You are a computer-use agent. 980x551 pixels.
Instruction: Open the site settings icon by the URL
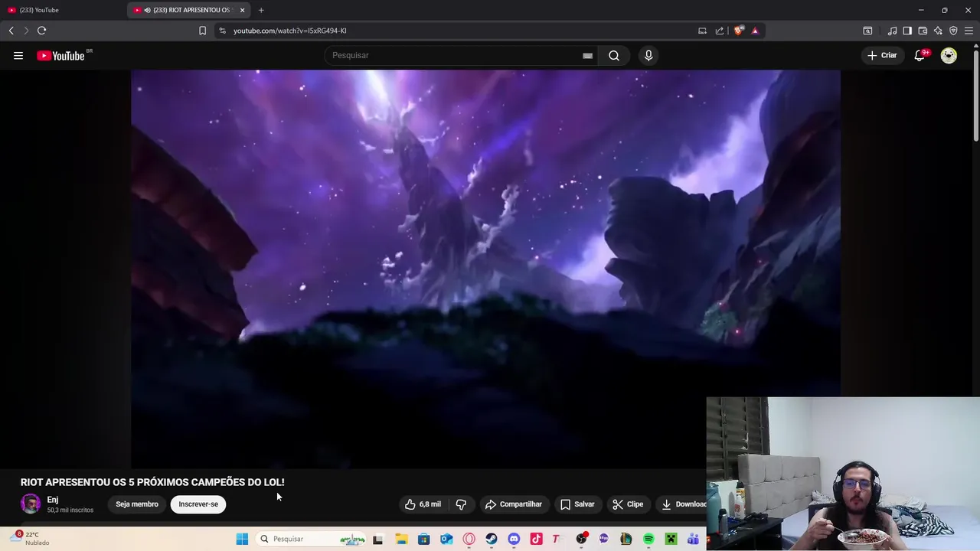click(222, 31)
